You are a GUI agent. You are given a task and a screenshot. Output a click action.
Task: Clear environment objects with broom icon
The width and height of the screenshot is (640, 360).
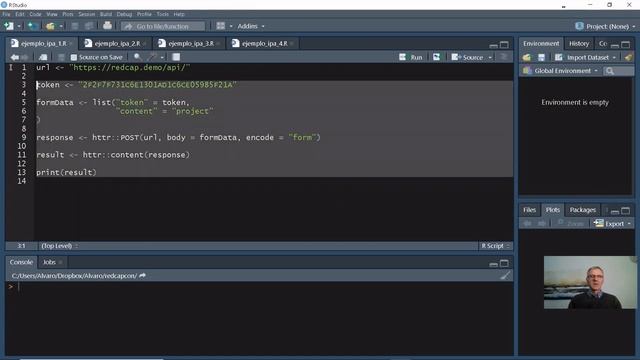[628, 58]
